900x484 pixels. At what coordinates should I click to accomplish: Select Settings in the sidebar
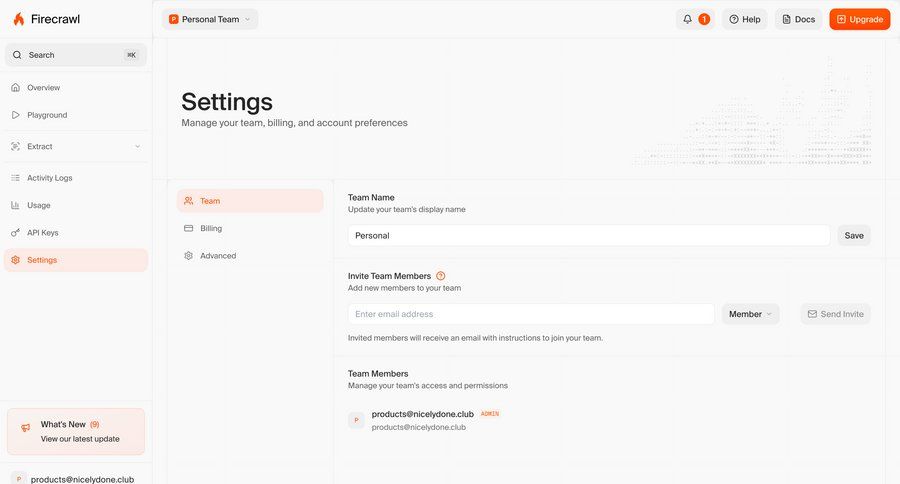click(42, 260)
